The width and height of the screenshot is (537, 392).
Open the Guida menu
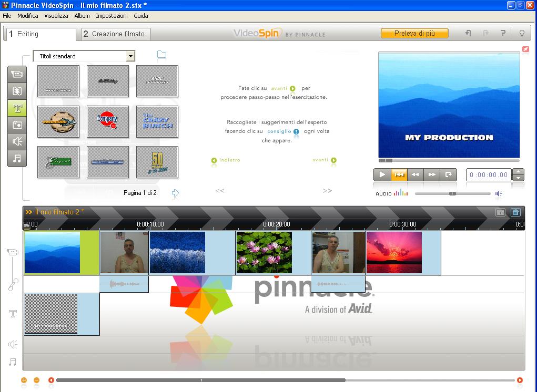tap(141, 16)
